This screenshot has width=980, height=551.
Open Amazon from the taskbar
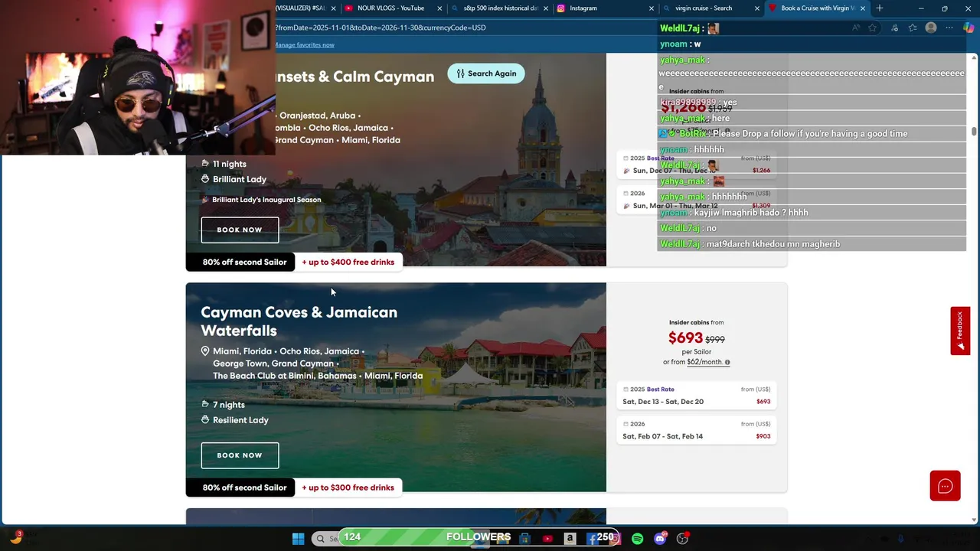pyautogui.click(x=570, y=539)
